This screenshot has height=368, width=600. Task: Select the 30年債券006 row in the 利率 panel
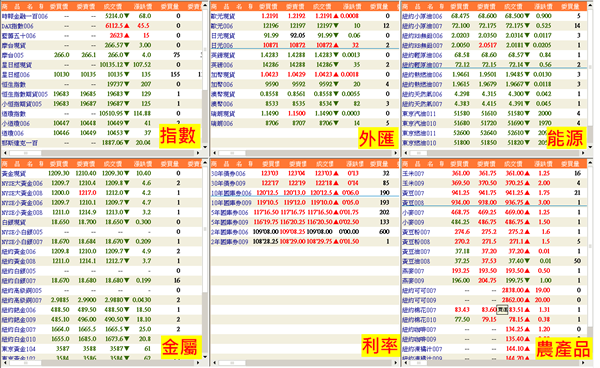(304, 173)
